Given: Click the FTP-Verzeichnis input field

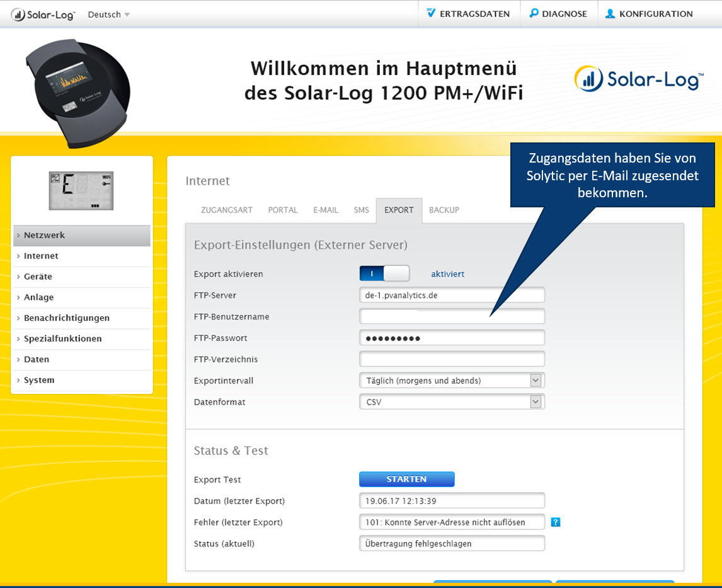Looking at the screenshot, I should (452, 359).
